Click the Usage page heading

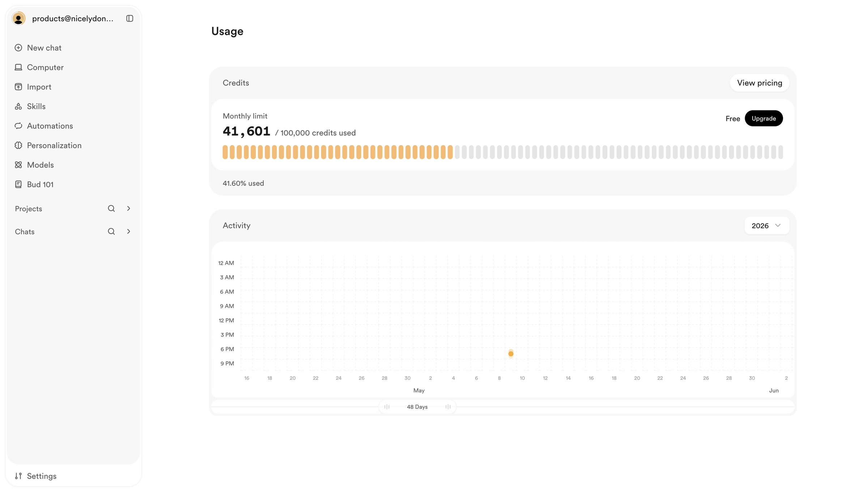pos(227,31)
